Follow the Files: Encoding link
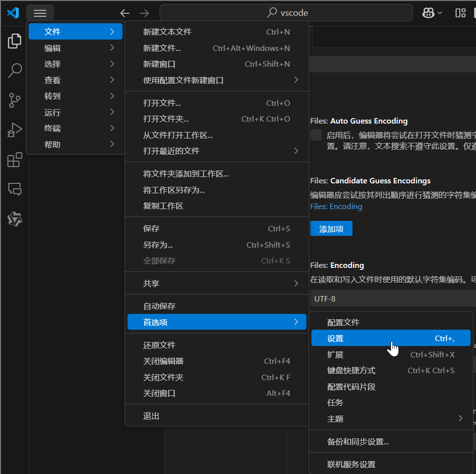Screen dimensions: 476x474 point(336,207)
